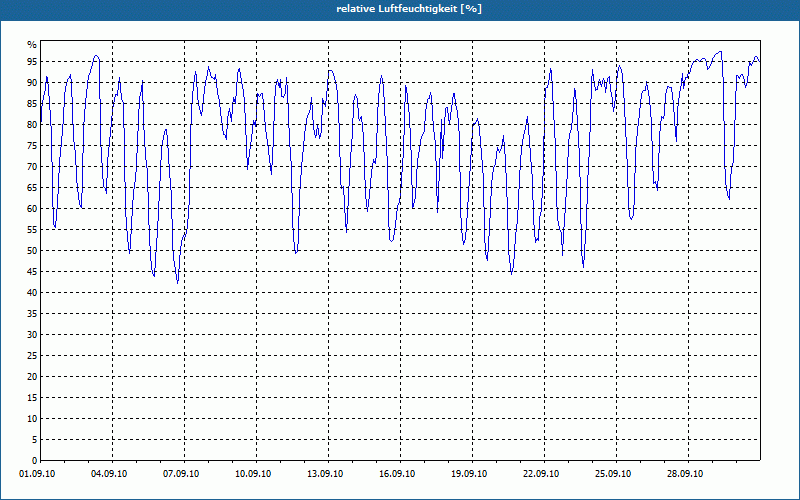The height and width of the screenshot is (500, 800).
Task: Click the date label 25.09.10
Action: click(x=613, y=474)
